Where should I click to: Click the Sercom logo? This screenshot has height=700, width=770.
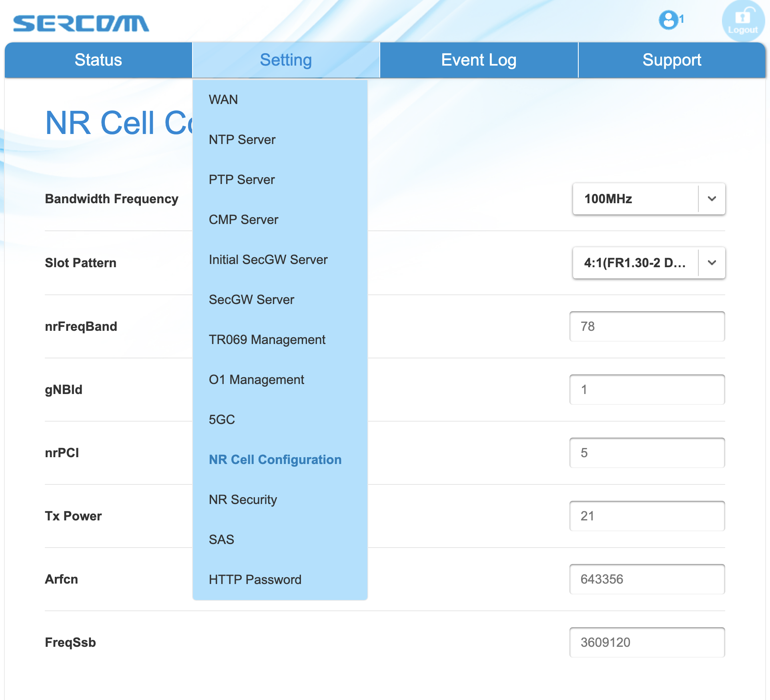(81, 24)
